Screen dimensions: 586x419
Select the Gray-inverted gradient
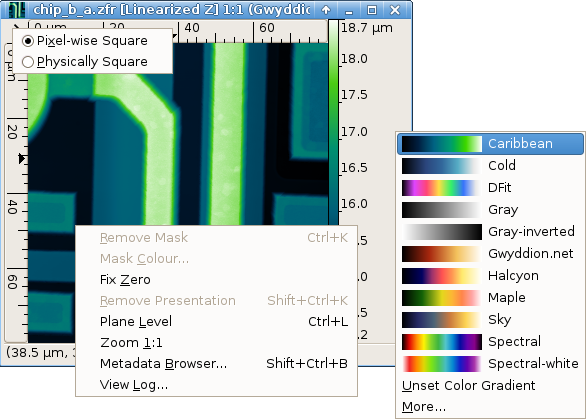pyautogui.click(x=490, y=232)
